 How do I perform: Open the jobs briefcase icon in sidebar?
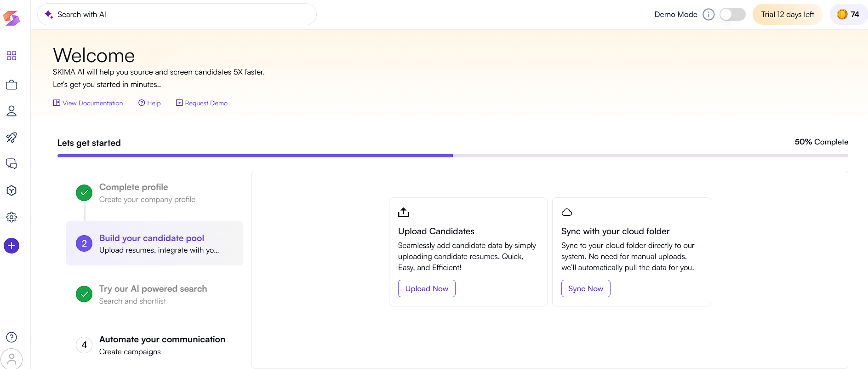(11, 85)
